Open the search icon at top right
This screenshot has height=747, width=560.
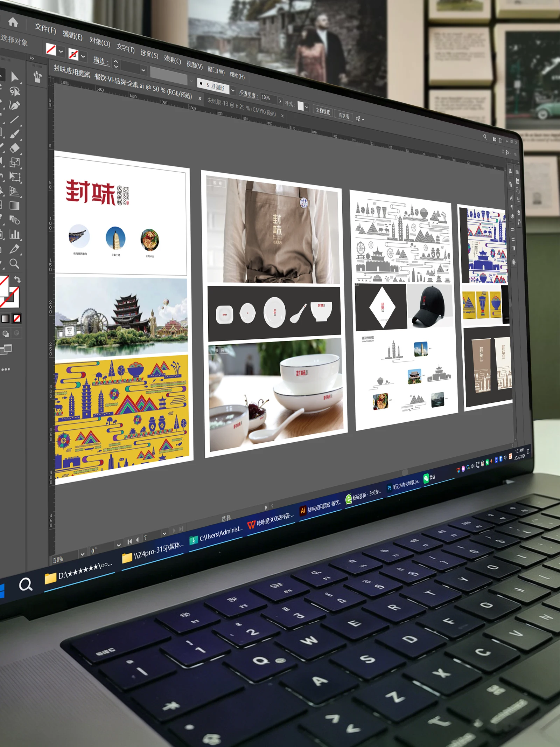(x=485, y=137)
